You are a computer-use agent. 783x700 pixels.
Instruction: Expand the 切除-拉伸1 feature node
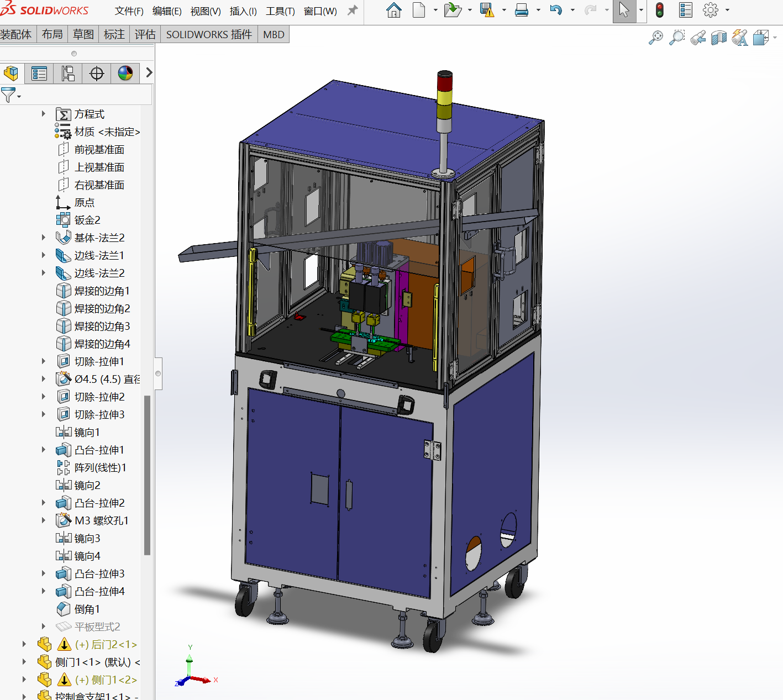tap(44, 361)
